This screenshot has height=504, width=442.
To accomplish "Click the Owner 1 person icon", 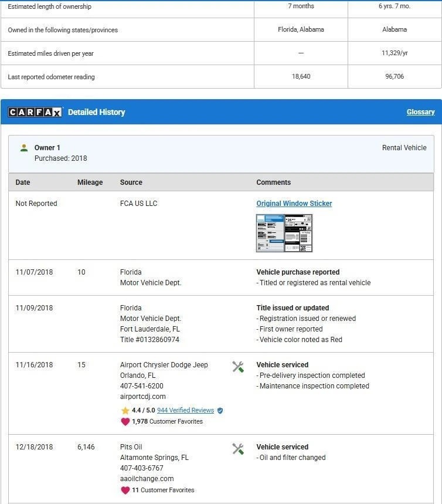I will click(x=24, y=148).
